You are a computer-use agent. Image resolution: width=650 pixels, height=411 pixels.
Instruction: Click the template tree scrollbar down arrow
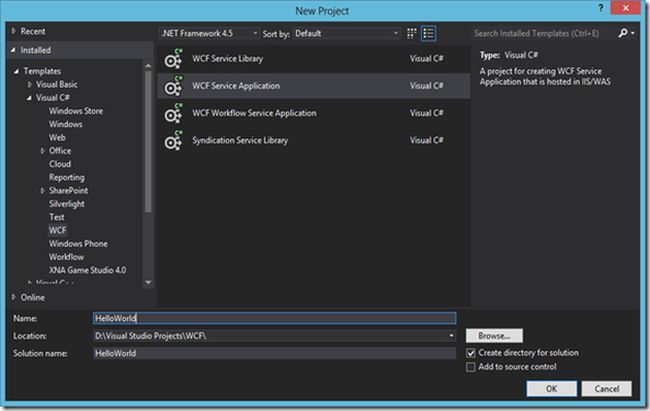point(148,282)
